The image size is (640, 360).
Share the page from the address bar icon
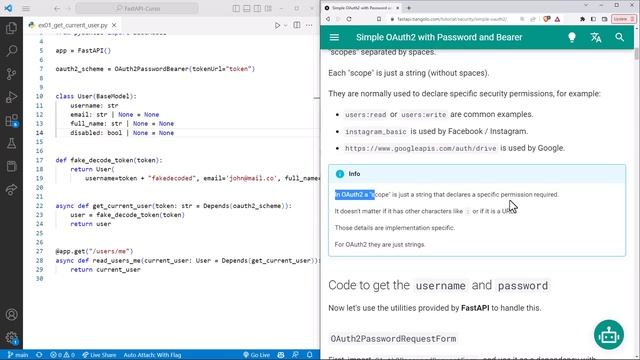point(533,19)
